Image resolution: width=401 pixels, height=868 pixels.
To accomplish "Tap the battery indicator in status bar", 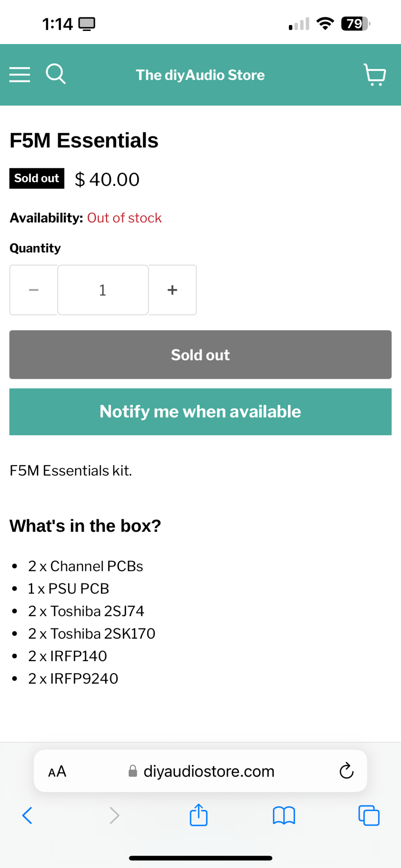I will click(356, 24).
